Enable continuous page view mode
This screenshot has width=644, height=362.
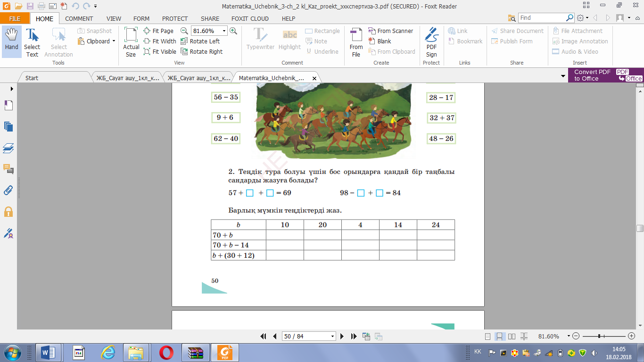[x=500, y=337]
